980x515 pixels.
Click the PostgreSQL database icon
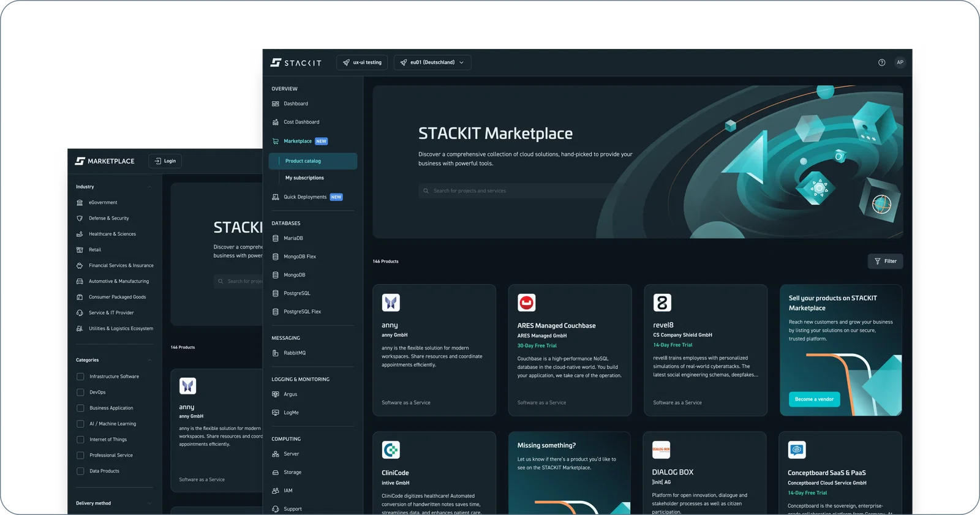(x=276, y=293)
